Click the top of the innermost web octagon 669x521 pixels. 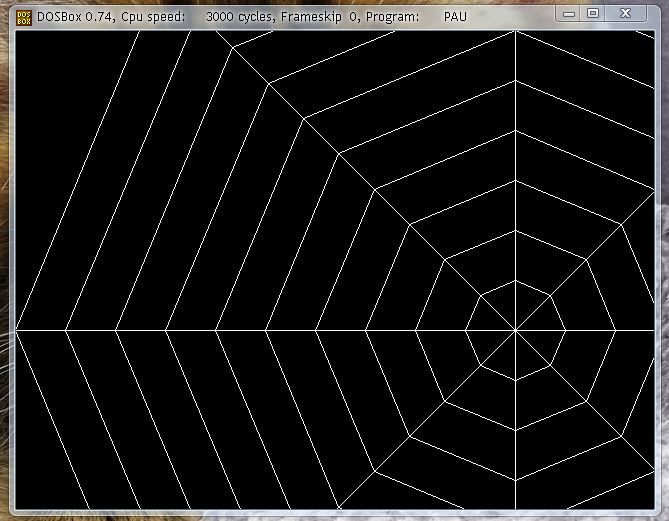click(x=515, y=280)
